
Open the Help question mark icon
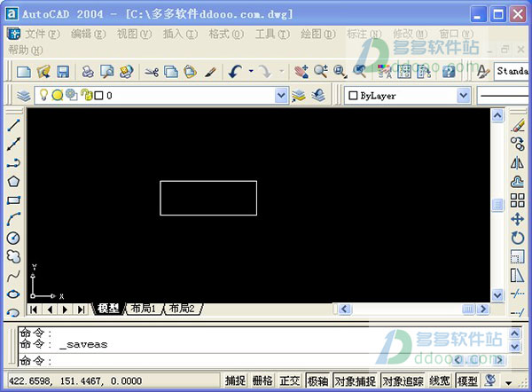(449, 72)
